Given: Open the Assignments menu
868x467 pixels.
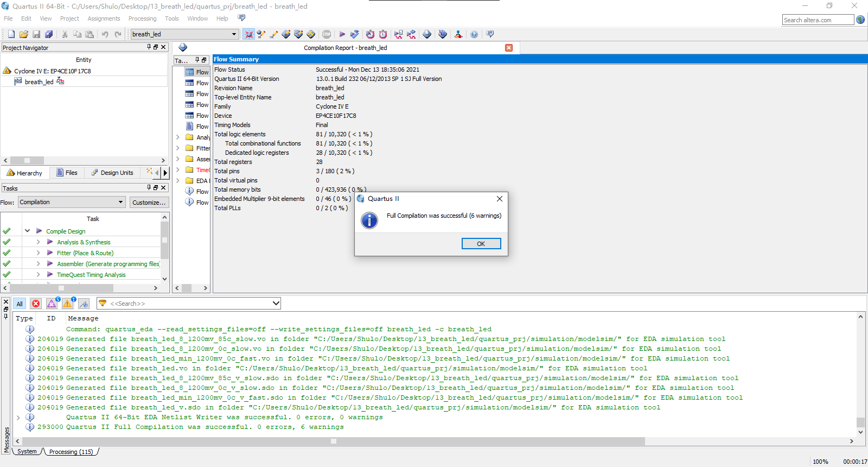Looking at the screenshot, I should tap(104, 18).
